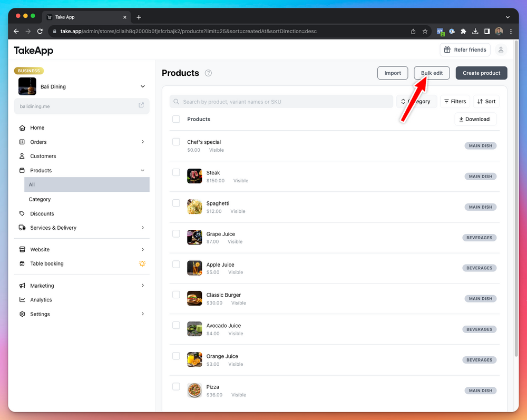Click the Bali Dining store logo thumbnail

(27, 86)
